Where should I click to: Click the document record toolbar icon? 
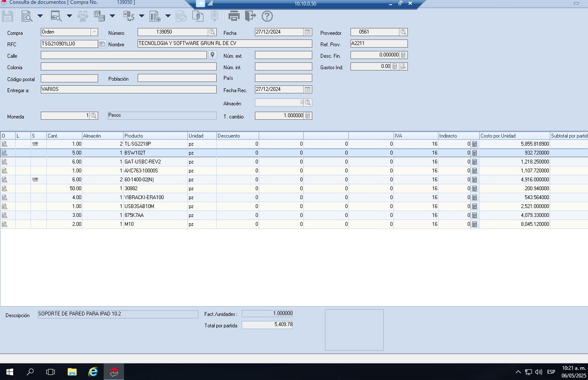pos(155,16)
